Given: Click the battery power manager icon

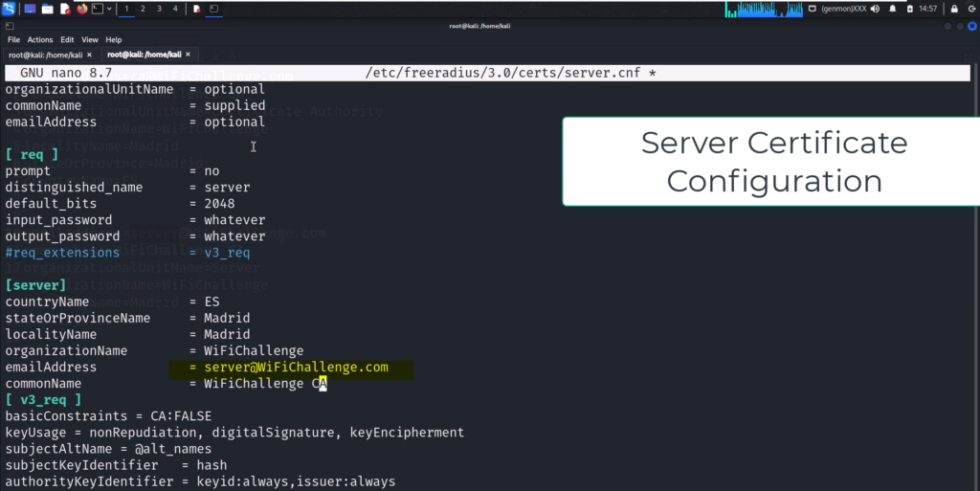Looking at the screenshot, I should click(910, 9).
